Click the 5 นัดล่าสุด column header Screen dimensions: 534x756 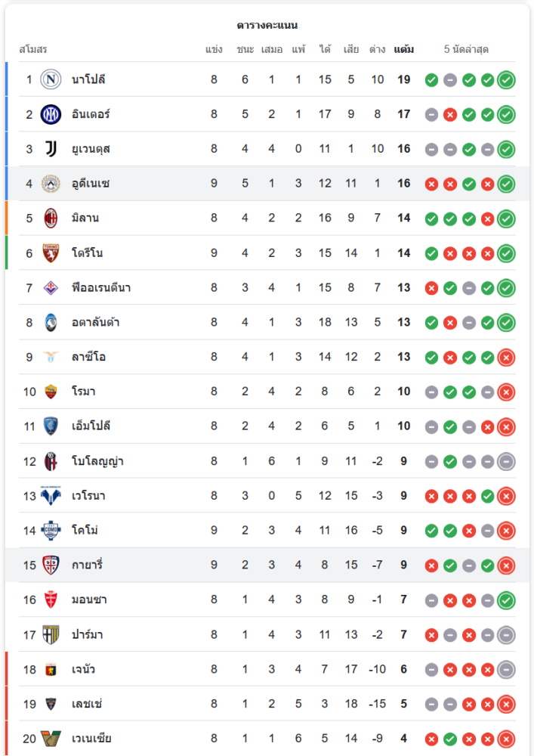(x=466, y=50)
